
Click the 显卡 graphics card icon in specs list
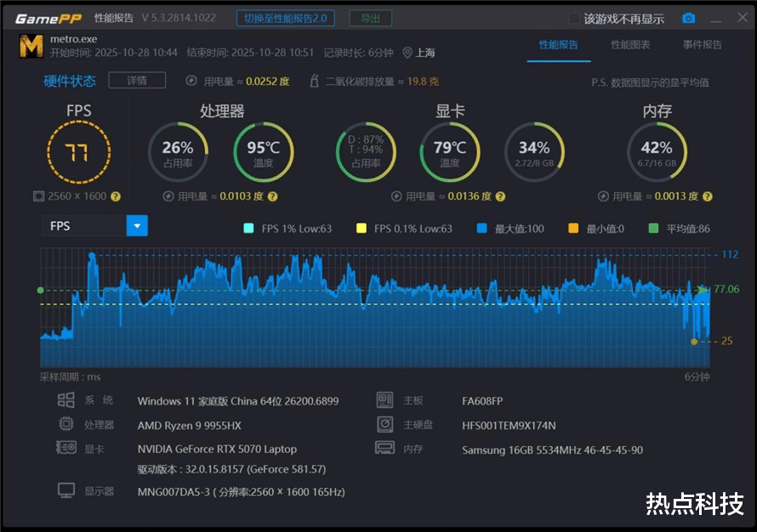click(x=66, y=448)
